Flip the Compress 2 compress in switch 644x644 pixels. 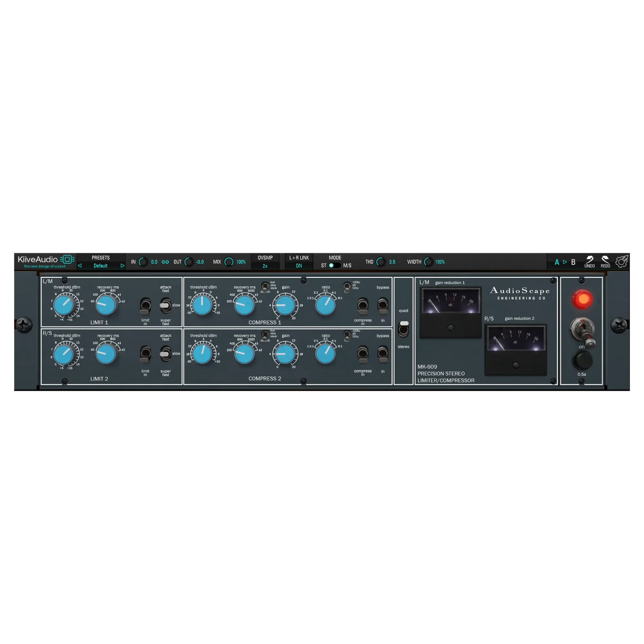pos(363,355)
